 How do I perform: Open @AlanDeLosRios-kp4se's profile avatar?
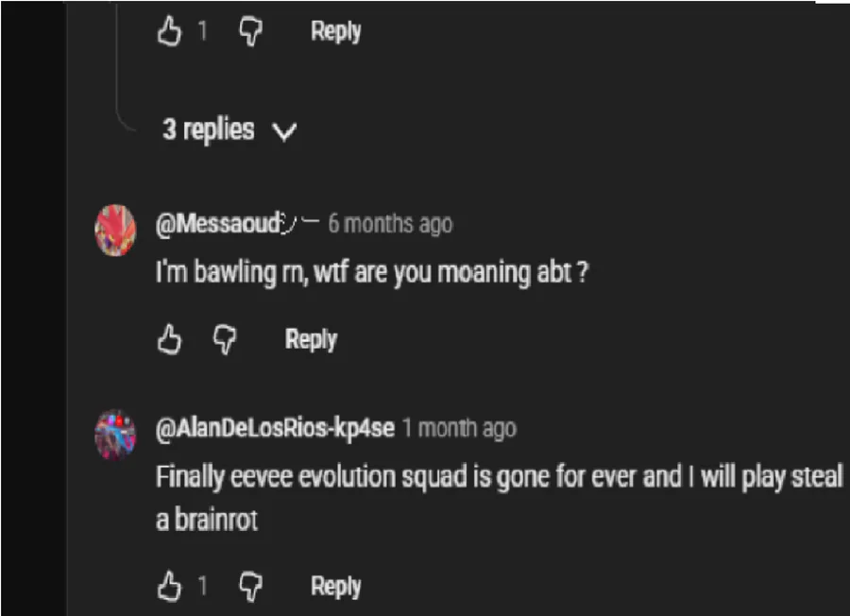(115, 434)
